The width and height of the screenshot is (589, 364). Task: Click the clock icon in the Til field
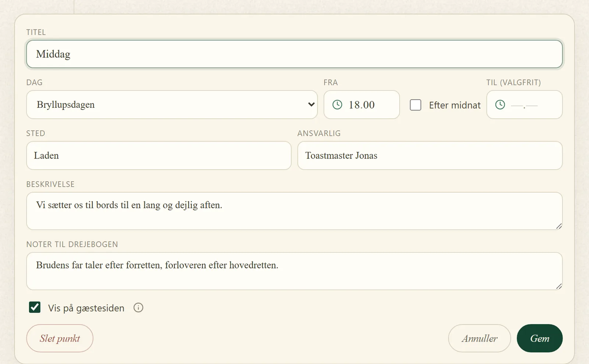[x=500, y=105]
